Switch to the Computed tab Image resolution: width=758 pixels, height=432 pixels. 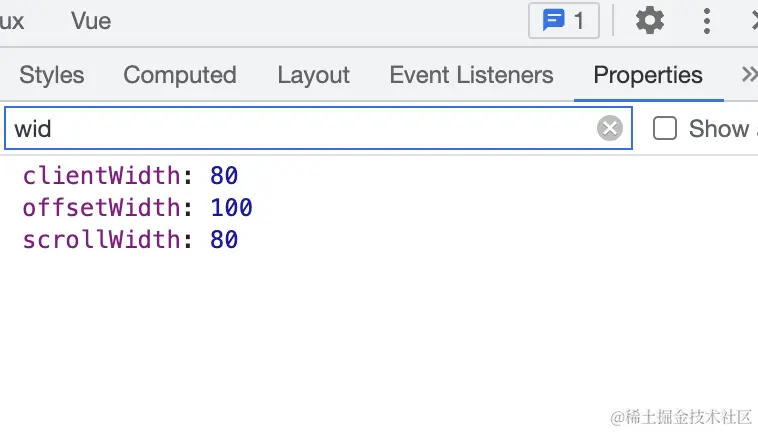coord(180,75)
